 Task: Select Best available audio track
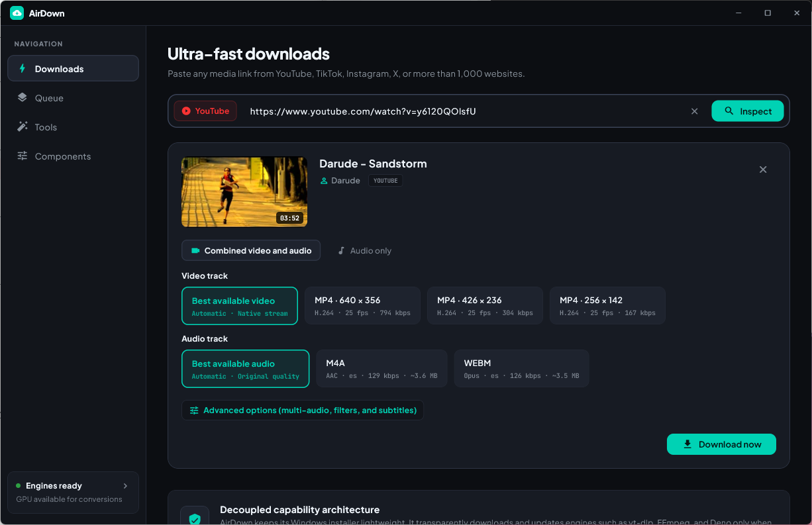[246, 369]
